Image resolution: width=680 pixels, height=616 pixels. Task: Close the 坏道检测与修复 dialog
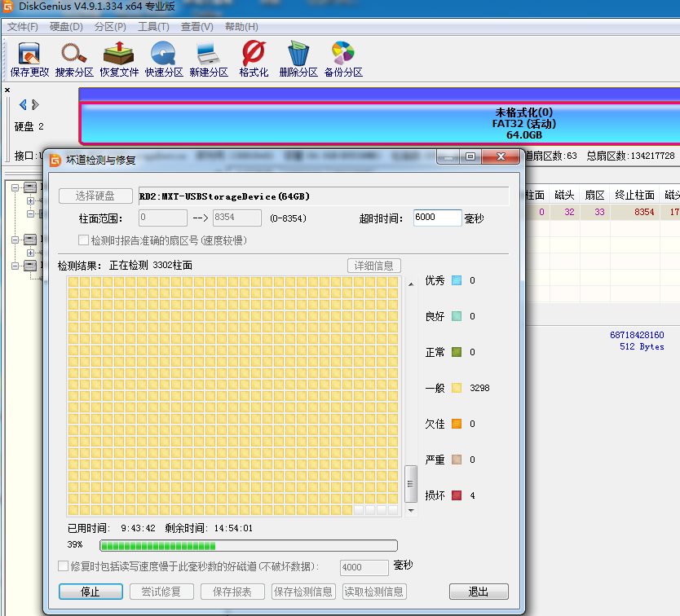point(501,156)
